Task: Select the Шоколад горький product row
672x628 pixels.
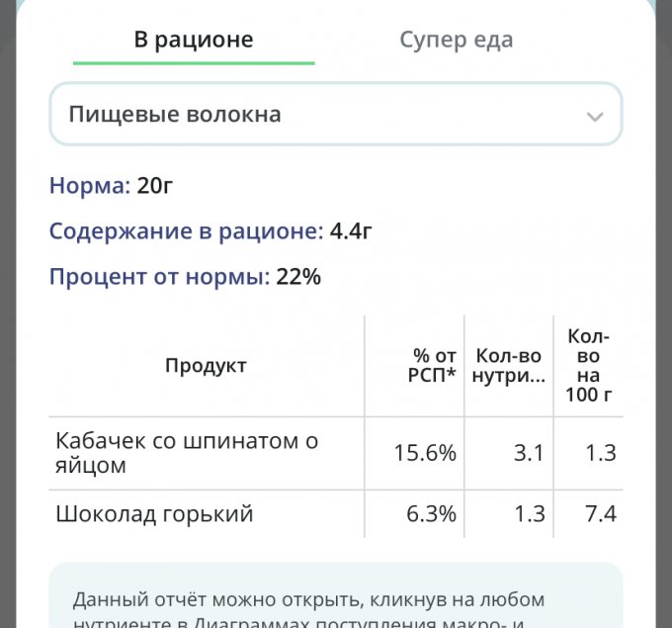Action: [x=336, y=513]
